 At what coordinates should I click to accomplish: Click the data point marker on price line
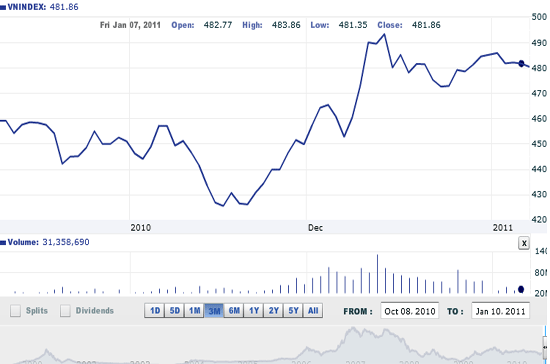coord(521,63)
